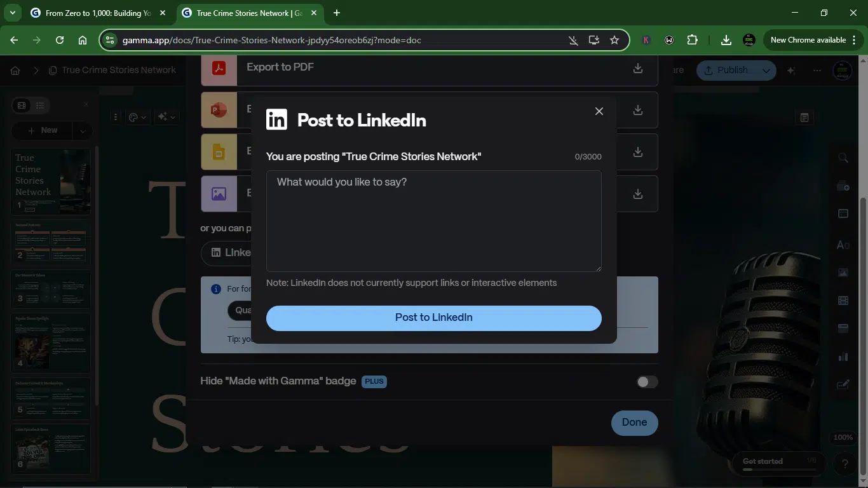Viewport: 868px width, 488px height.
Task: Click the Post to LinkedIn button
Action: coord(433,318)
